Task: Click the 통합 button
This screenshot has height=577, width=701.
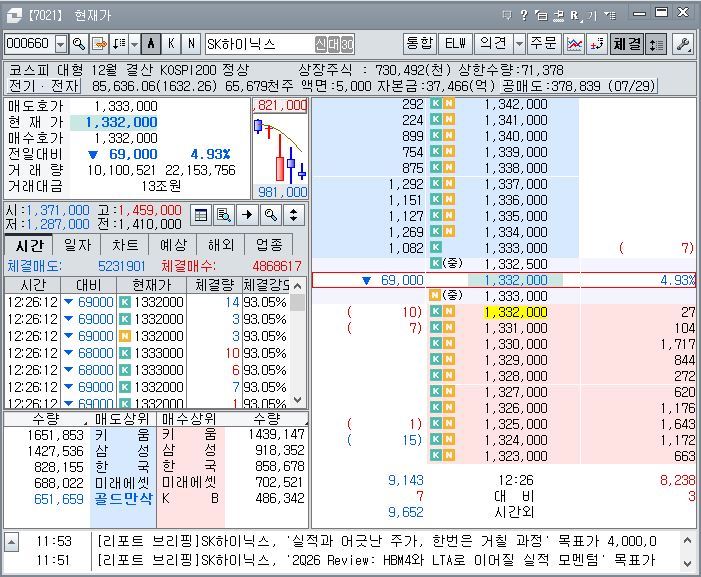Action: click(419, 44)
